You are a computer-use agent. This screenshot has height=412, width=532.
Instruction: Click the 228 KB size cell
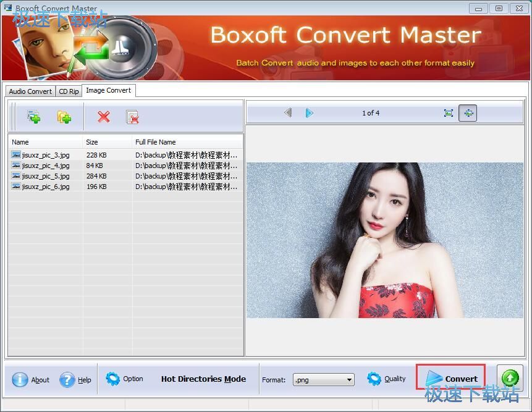pyautogui.click(x=96, y=155)
